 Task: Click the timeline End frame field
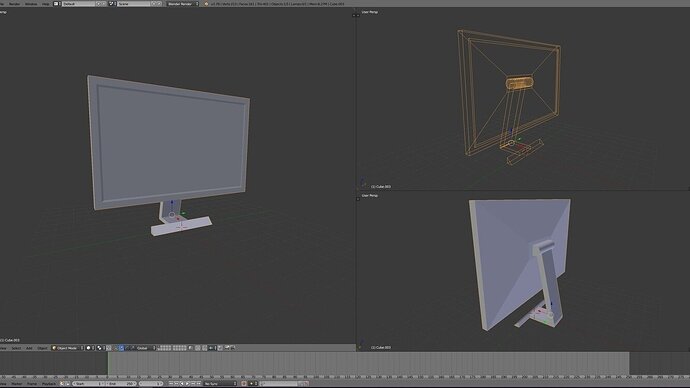point(121,384)
